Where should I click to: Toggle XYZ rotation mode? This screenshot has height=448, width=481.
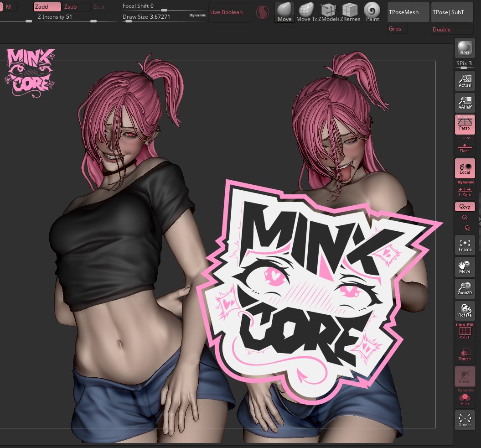[x=465, y=207]
